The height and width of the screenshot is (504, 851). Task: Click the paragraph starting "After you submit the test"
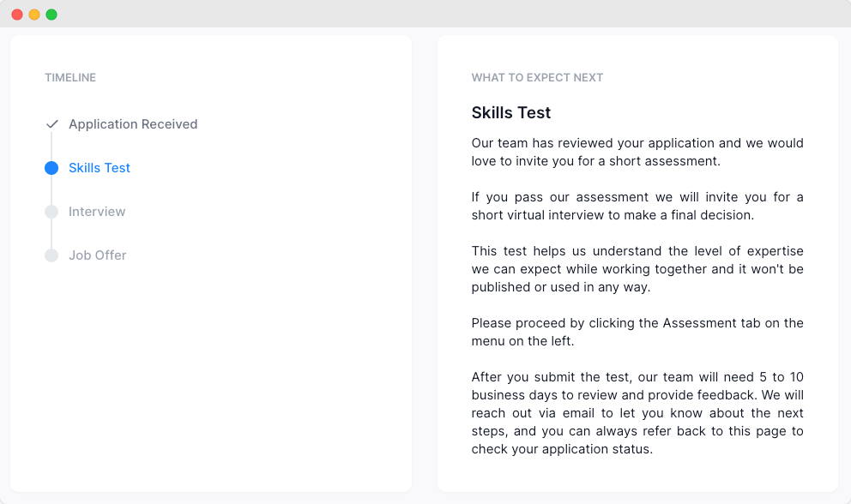tap(637, 413)
